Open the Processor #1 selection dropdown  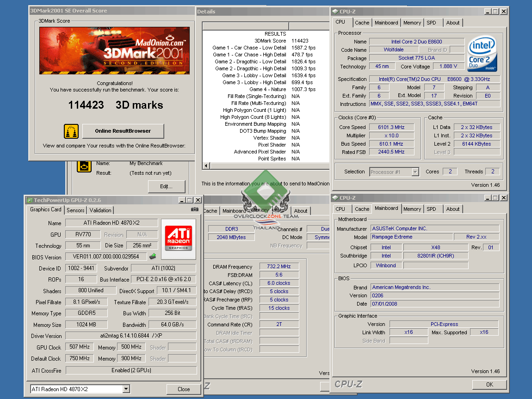point(415,172)
